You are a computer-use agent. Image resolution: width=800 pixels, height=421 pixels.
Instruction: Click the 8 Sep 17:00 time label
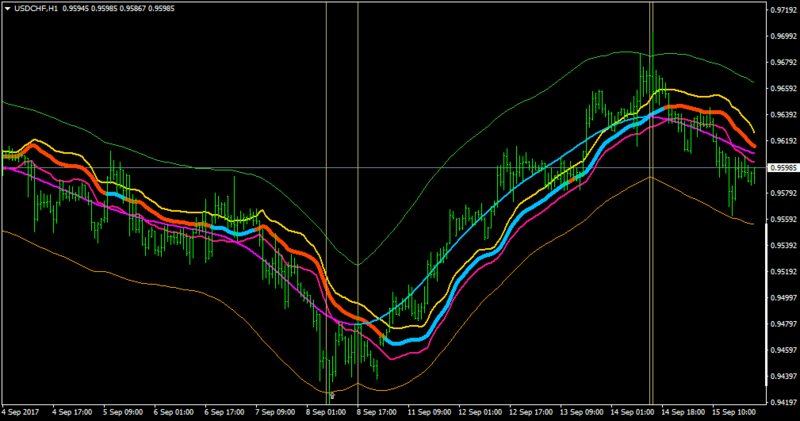point(377,412)
